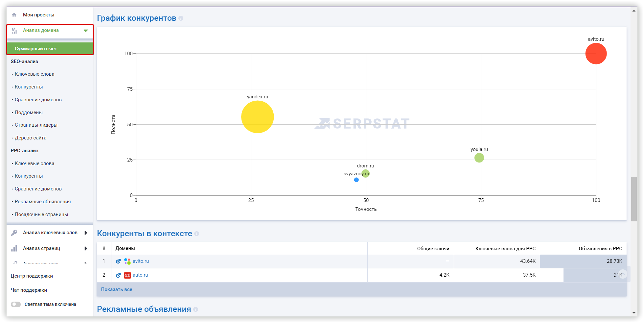Click the green youla.ru bubble on chart
644x323 pixels.
coord(479,158)
